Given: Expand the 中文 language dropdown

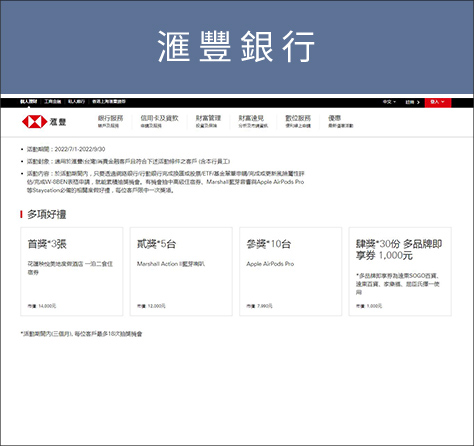Looking at the screenshot, I should 389,102.
